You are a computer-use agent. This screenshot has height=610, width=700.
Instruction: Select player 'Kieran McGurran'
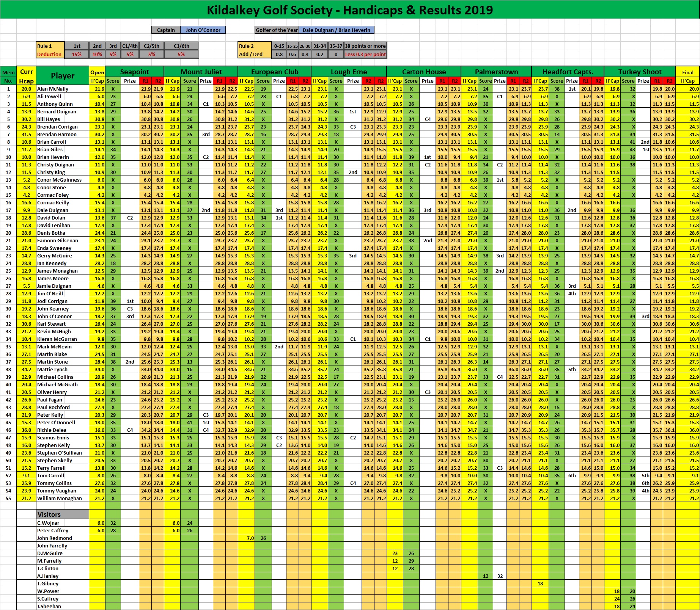63,339
